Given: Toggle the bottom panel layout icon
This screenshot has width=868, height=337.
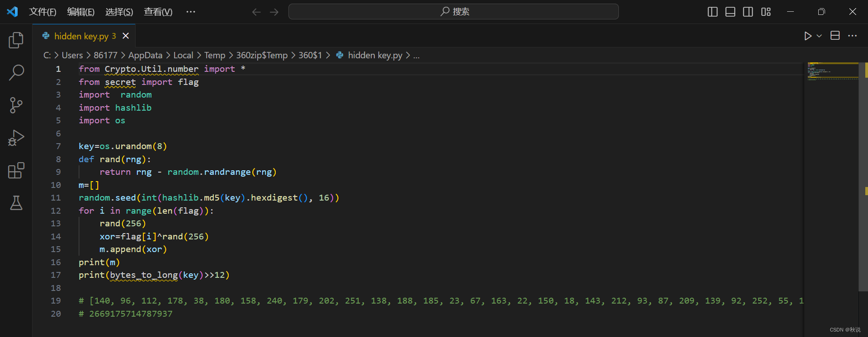Looking at the screenshot, I should coord(730,12).
